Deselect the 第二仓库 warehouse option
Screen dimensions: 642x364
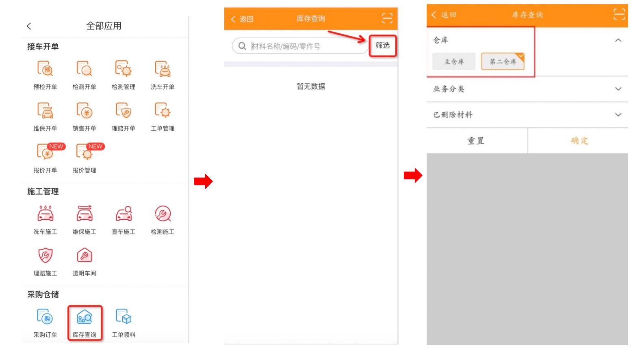(503, 61)
